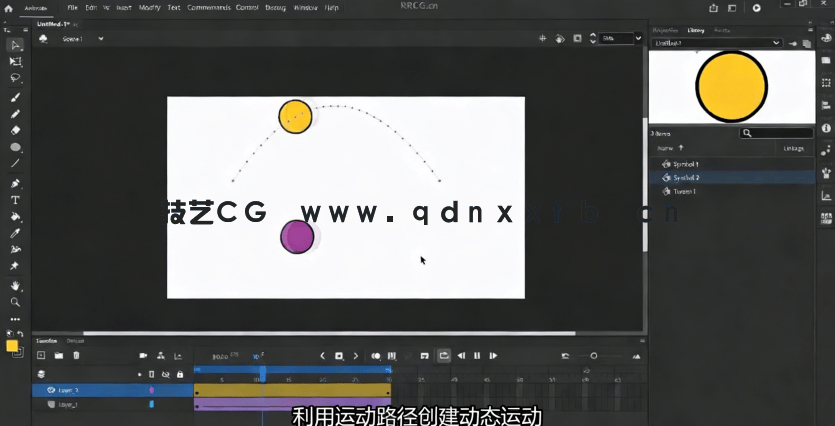This screenshot has height=426, width=835.
Task: Select the Hand pan tool
Action: coord(15,286)
